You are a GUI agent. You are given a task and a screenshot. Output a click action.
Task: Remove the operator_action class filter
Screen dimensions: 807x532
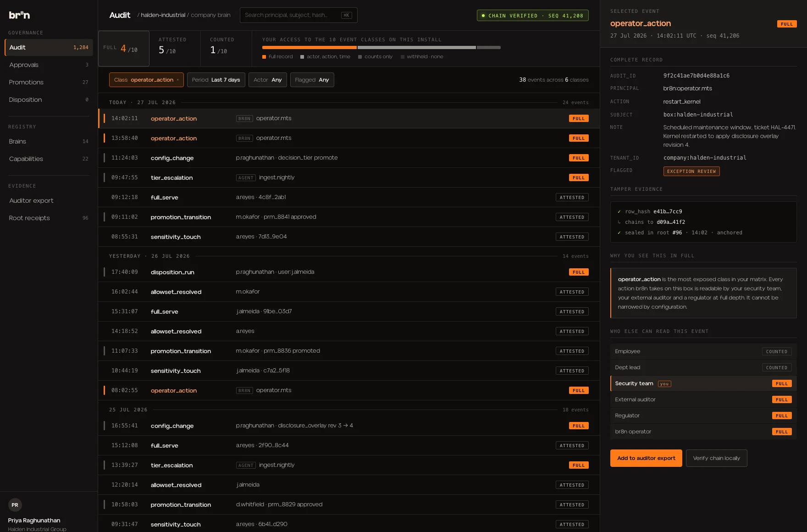point(178,80)
